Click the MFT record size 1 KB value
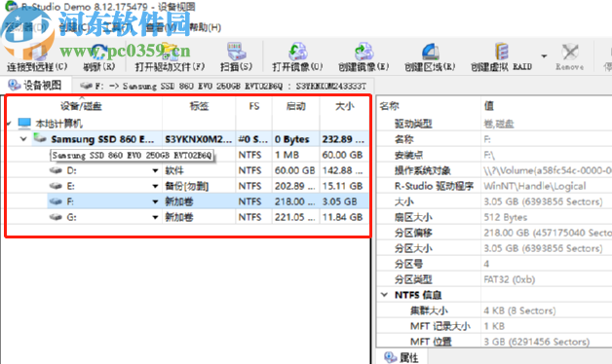The height and width of the screenshot is (364, 612). tap(494, 326)
